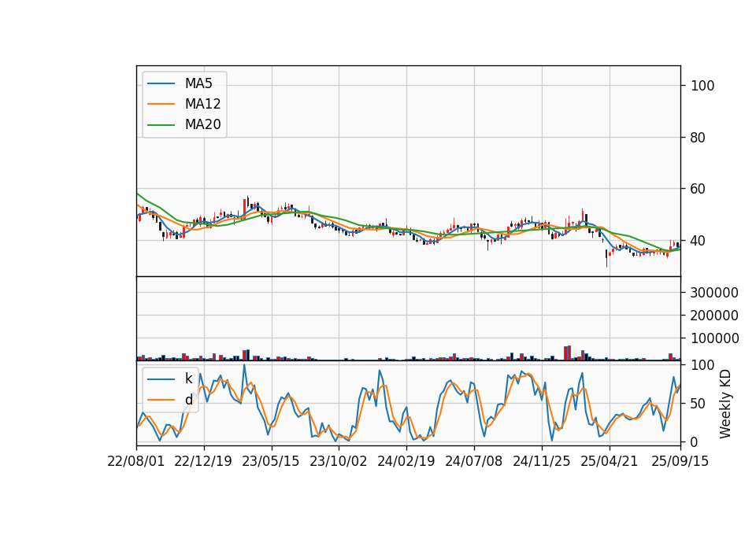Click the tallest red volume bars near 24/11/25
756x543 pixels.
[x=568, y=353]
